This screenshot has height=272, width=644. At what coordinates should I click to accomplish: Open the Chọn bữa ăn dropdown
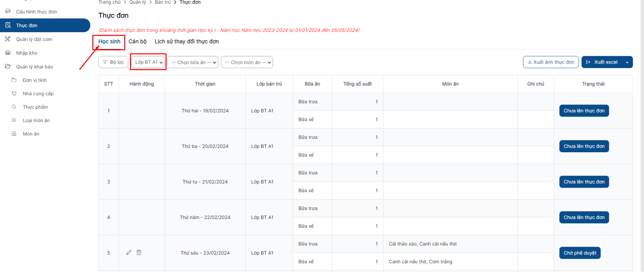coord(193,62)
